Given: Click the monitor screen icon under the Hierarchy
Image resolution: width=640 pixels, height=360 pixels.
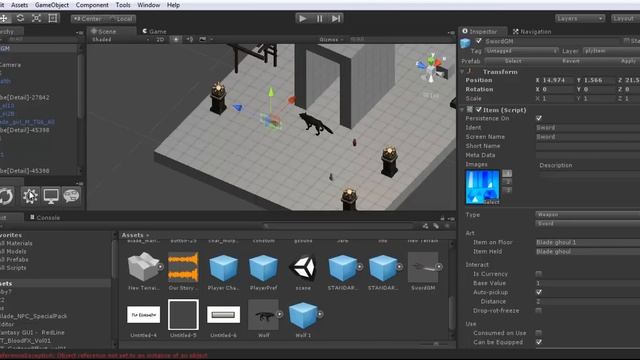Looking at the screenshot, I should [51, 196].
